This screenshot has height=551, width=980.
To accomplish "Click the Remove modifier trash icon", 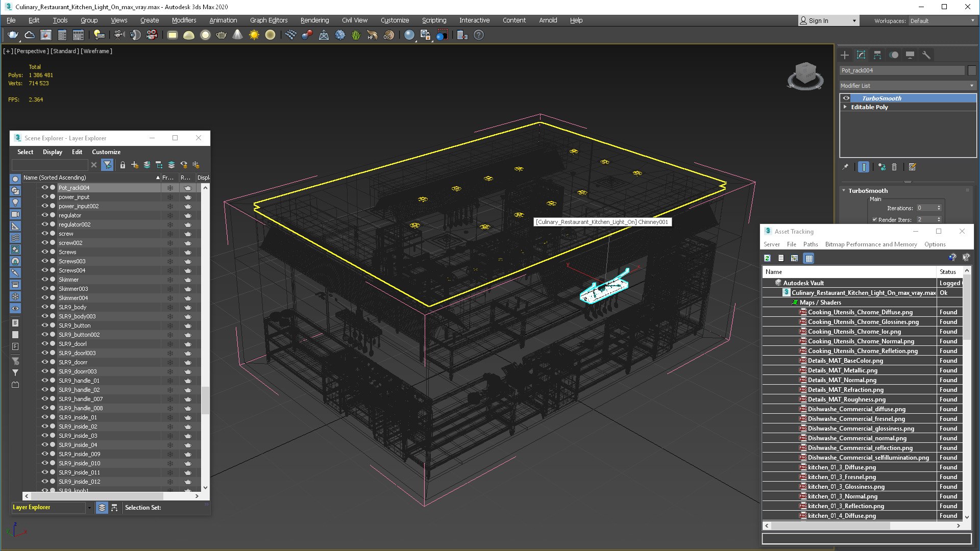I will [894, 167].
